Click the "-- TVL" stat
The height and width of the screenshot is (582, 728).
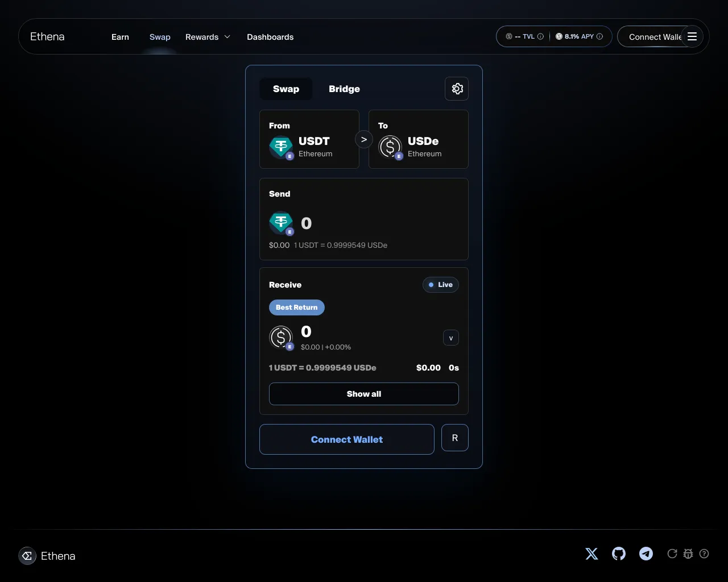[524, 36]
